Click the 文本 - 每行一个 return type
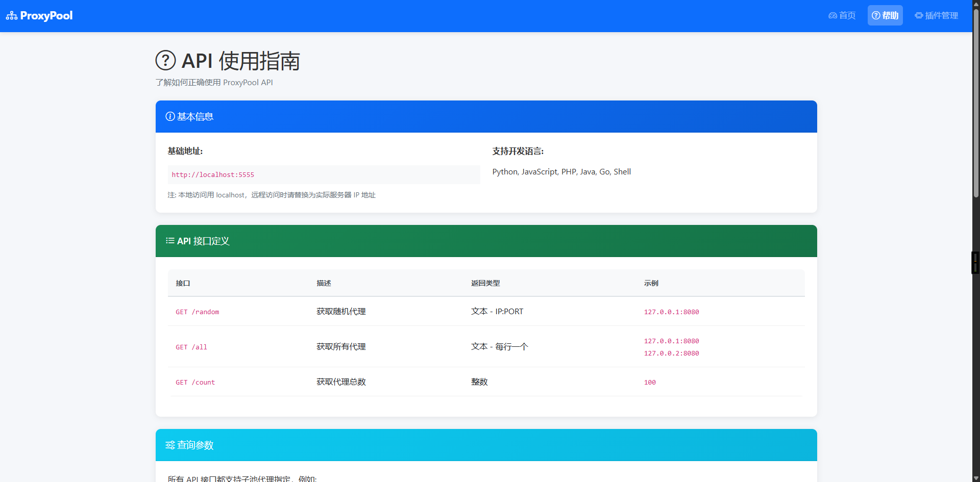The height and width of the screenshot is (482, 980). click(500, 347)
